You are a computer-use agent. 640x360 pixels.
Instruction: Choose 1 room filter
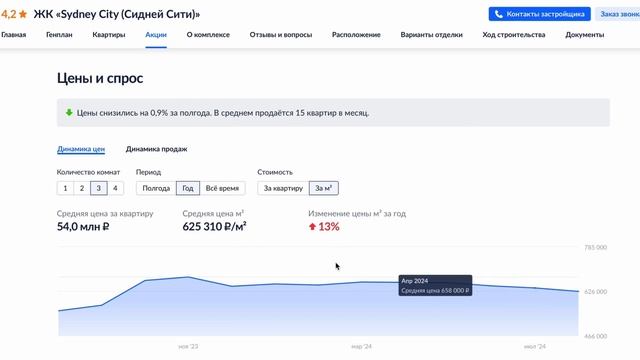65,188
